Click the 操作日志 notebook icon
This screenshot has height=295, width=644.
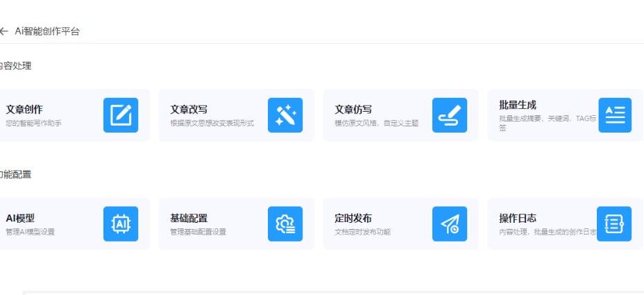pos(614,224)
